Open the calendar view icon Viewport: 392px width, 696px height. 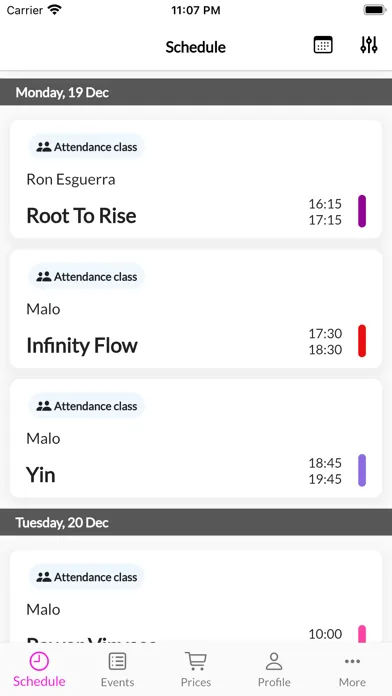(x=323, y=45)
